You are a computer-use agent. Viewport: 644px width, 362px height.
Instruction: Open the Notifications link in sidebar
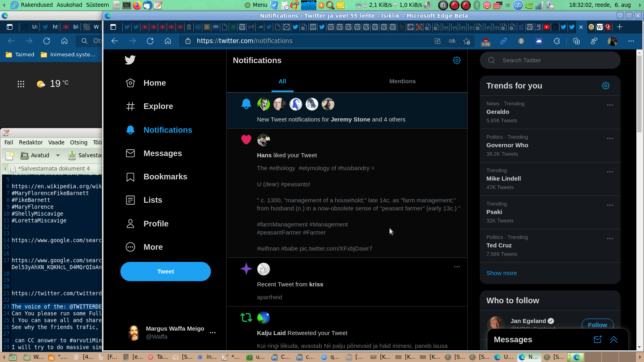159,130
